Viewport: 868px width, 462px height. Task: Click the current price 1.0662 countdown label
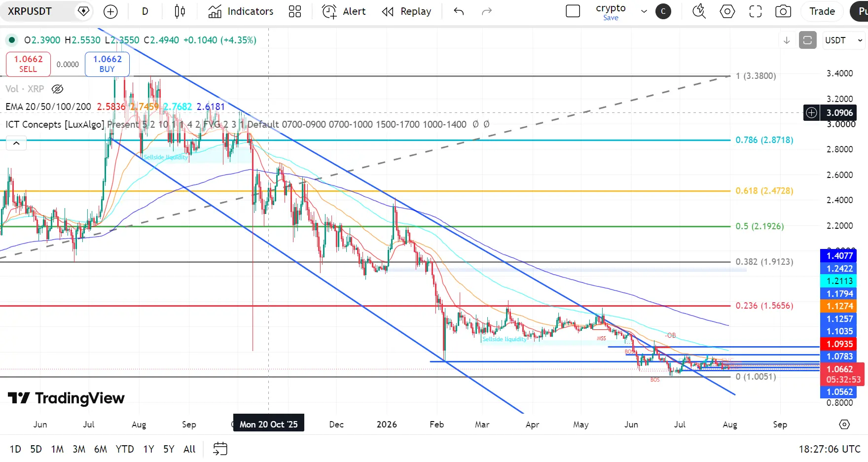point(842,374)
